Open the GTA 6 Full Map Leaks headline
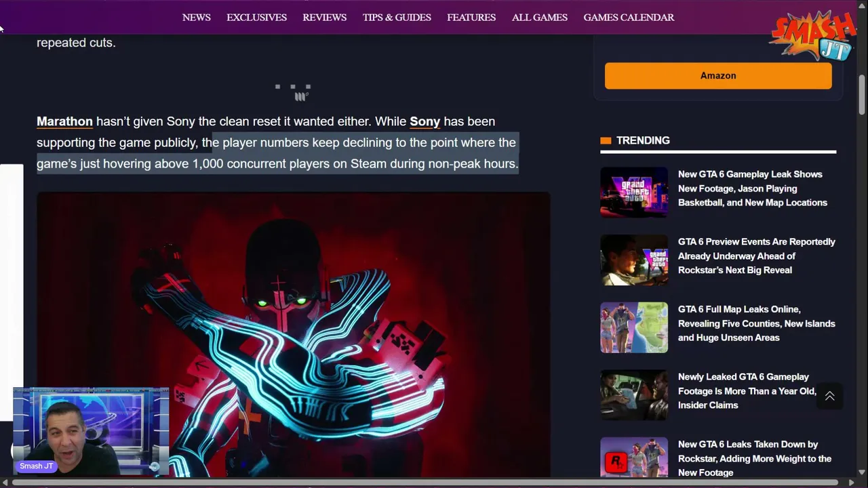Image resolution: width=868 pixels, height=488 pixels. coord(757,323)
